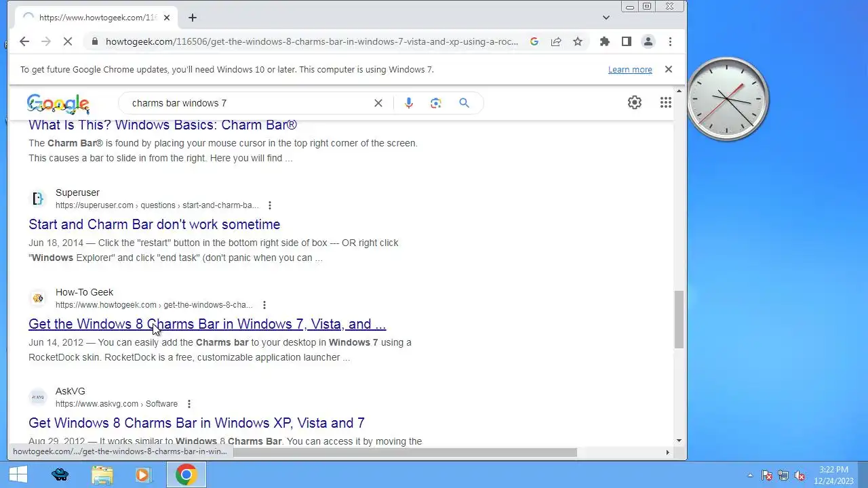Open 'Start and Charm Bar don't work sometime' result
This screenshot has width=868, height=488.
[x=155, y=224]
